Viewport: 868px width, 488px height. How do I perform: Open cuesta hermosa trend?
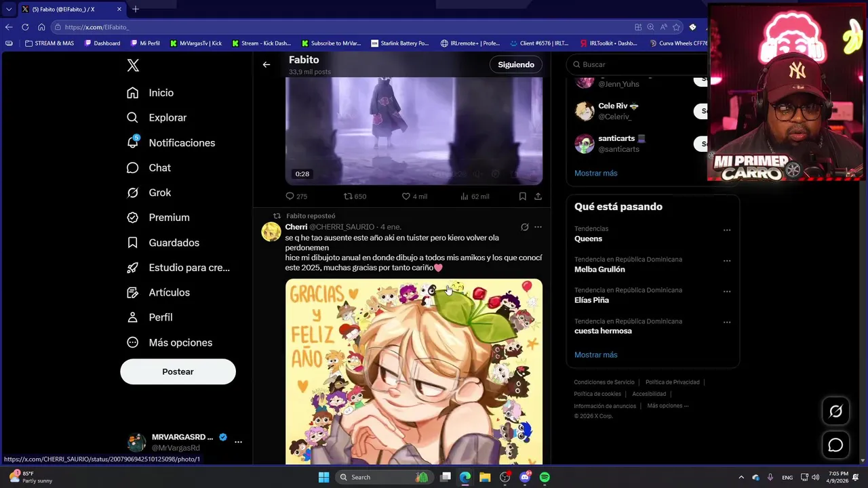pos(603,331)
